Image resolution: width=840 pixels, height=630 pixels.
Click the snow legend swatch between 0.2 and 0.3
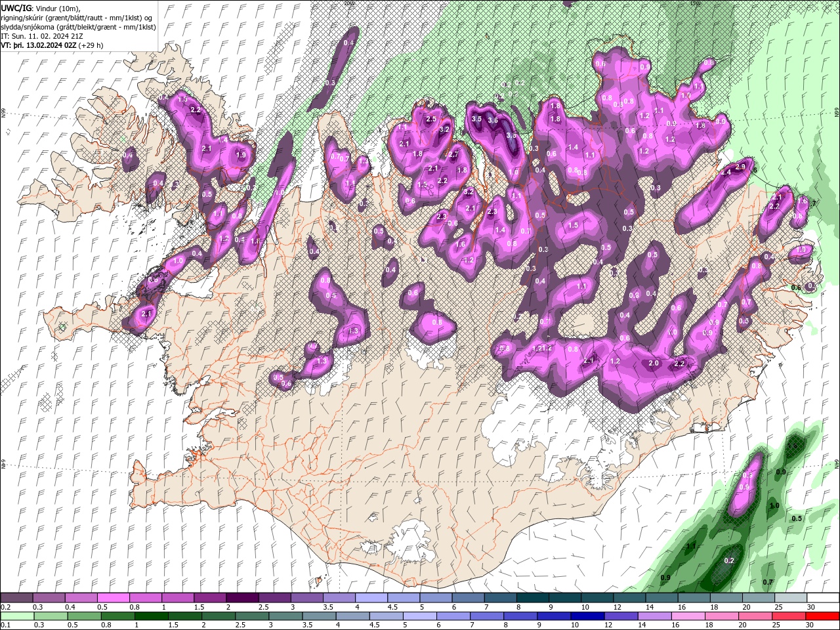pos(17,597)
